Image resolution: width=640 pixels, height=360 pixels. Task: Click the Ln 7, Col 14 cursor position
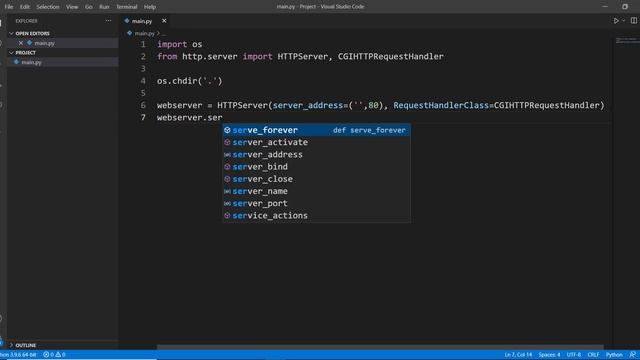point(518,355)
